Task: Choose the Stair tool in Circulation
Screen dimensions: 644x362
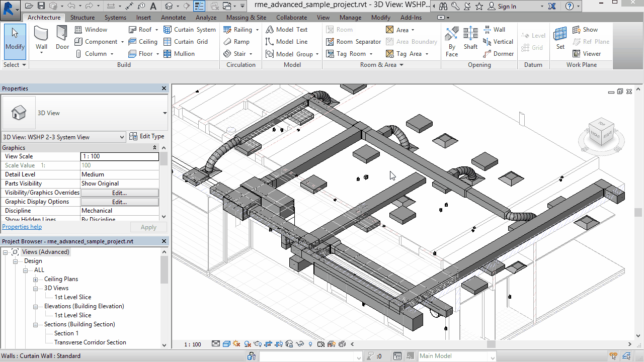Action: [x=235, y=54]
